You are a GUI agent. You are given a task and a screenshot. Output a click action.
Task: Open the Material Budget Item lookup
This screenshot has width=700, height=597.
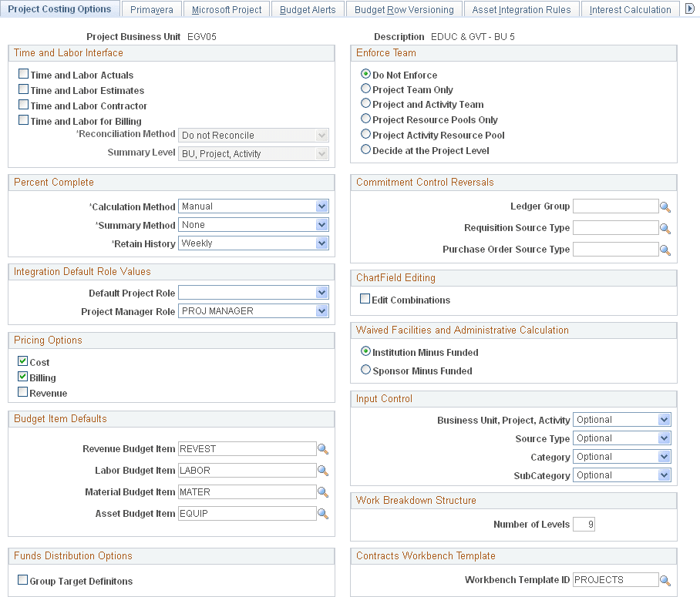coord(322,491)
